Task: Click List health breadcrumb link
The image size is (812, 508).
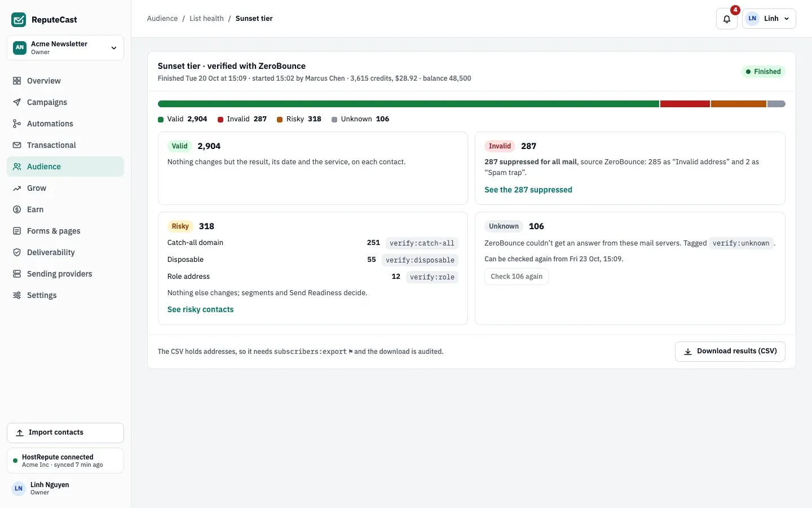Action: [206, 19]
